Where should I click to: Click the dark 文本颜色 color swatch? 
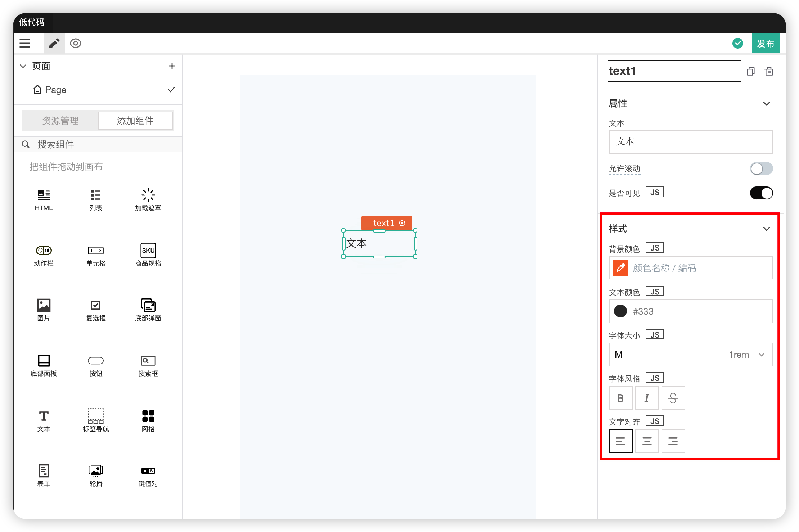[620, 311]
